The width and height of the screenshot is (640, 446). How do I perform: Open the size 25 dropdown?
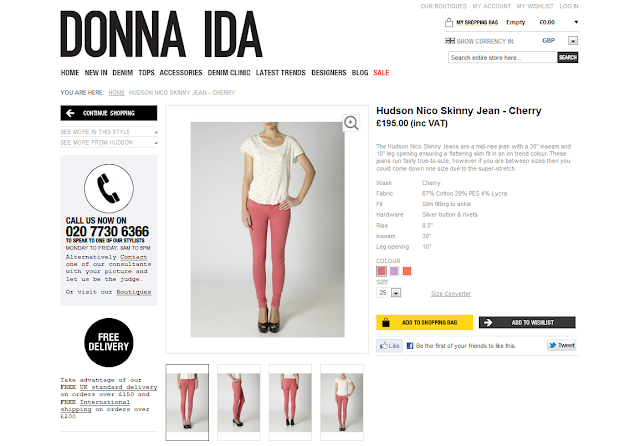(x=396, y=293)
